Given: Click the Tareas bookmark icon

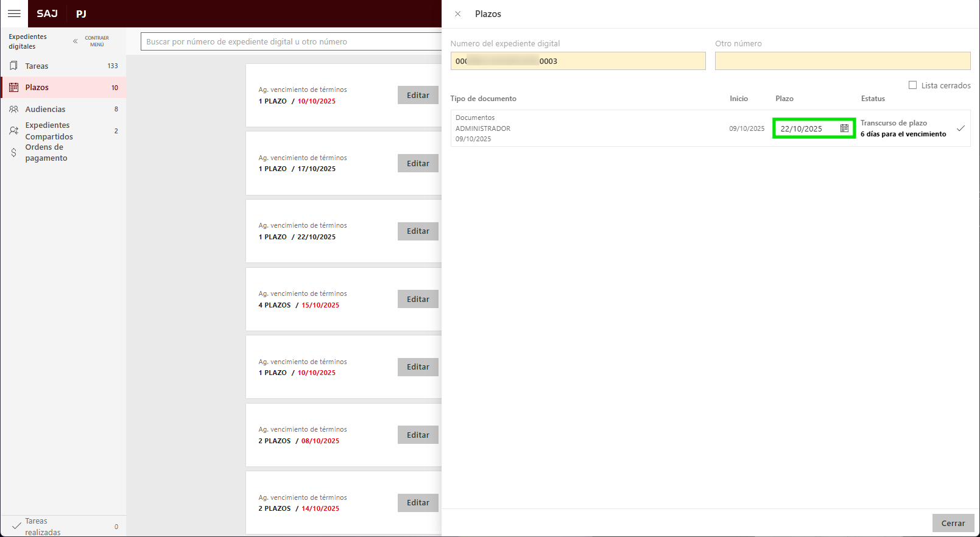Looking at the screenshot, I should tap(13, 66).
